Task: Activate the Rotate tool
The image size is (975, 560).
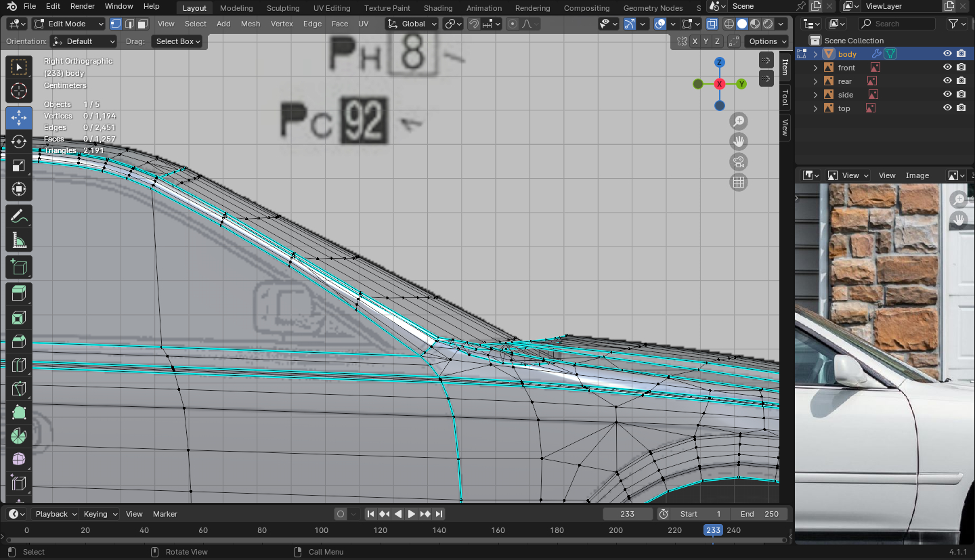Action: [x=19, y=142]
